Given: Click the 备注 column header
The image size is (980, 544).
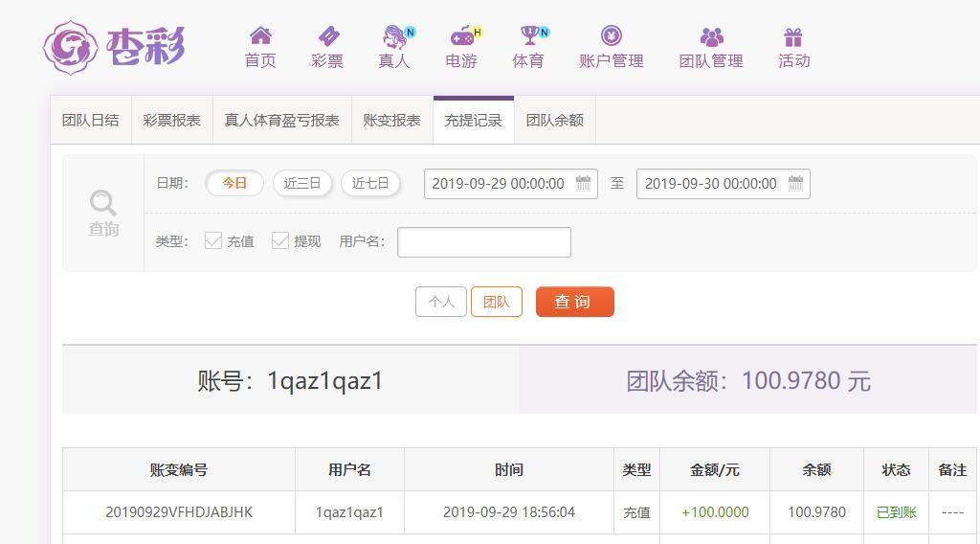Looking at the screenshot, I should point(952,469).
